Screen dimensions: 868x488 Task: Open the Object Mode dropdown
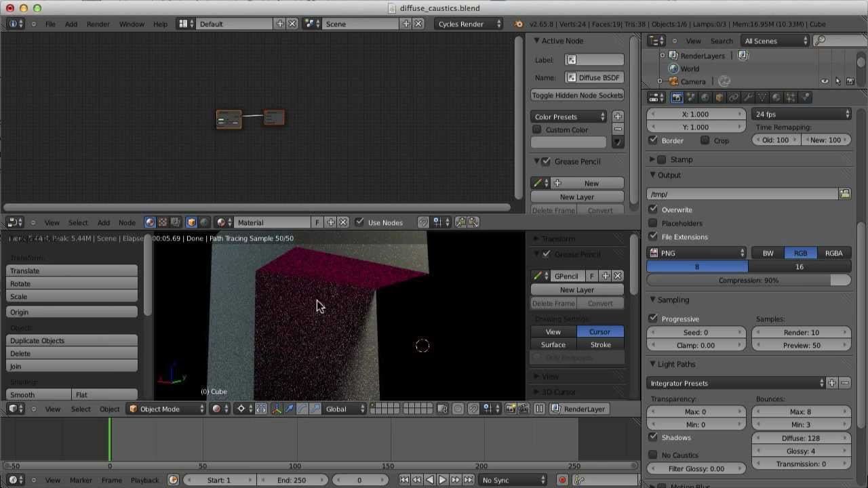pos(166,409)
